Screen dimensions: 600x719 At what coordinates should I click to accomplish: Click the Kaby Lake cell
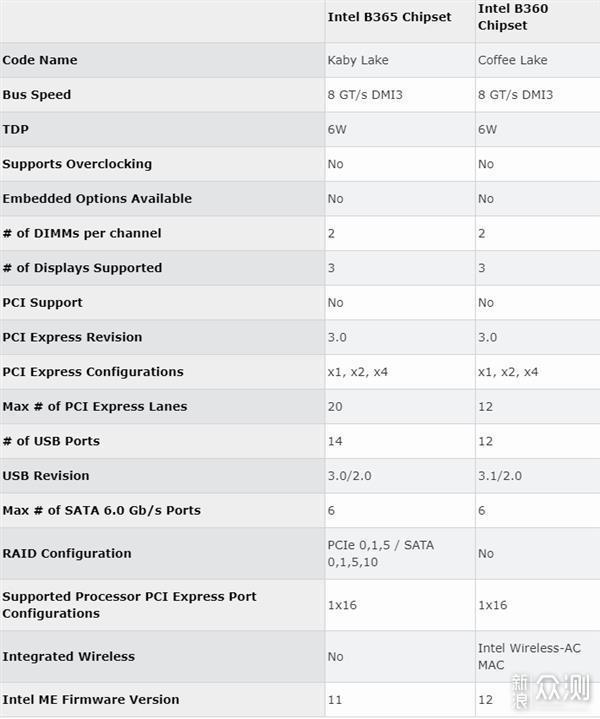[x=357, y=60]
